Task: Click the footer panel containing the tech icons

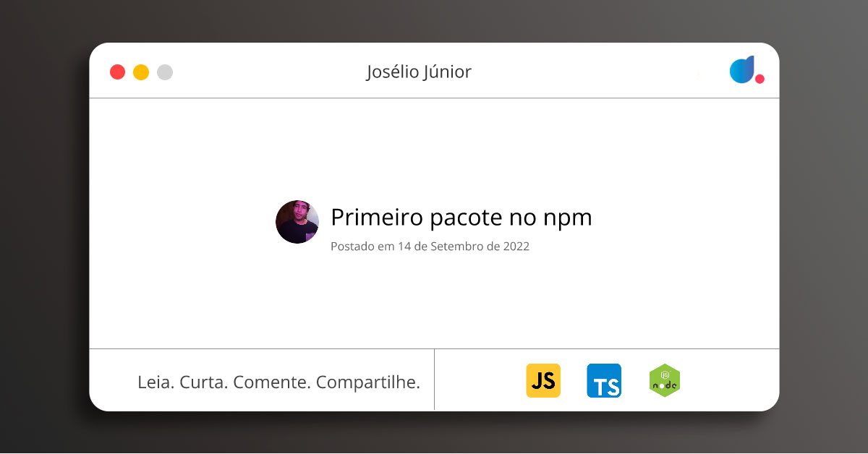Action: click(x=606, y=380)
